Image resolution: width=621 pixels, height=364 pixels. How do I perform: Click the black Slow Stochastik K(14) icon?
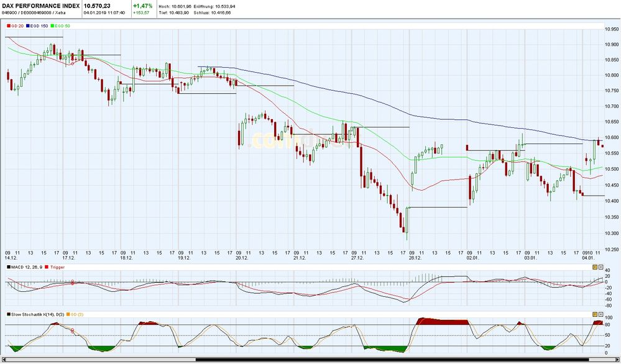[9, 314]
